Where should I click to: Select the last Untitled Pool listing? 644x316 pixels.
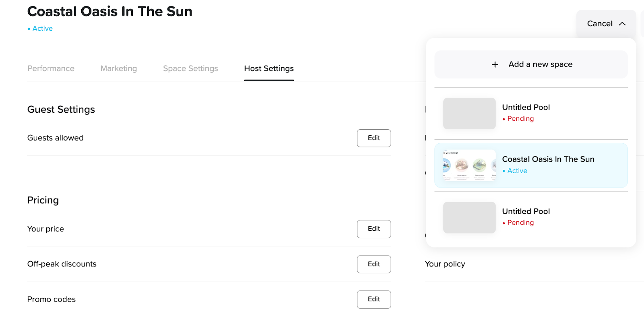(x=526, y=211)
